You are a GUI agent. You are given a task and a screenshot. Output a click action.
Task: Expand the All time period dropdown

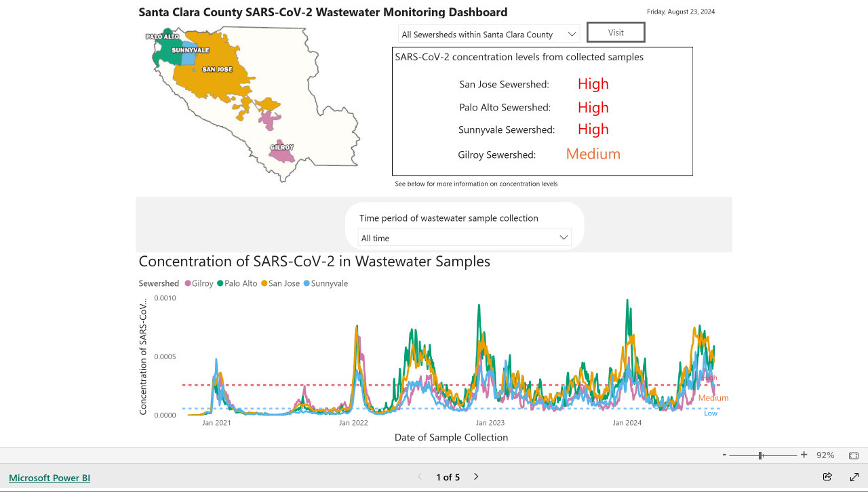465,238
